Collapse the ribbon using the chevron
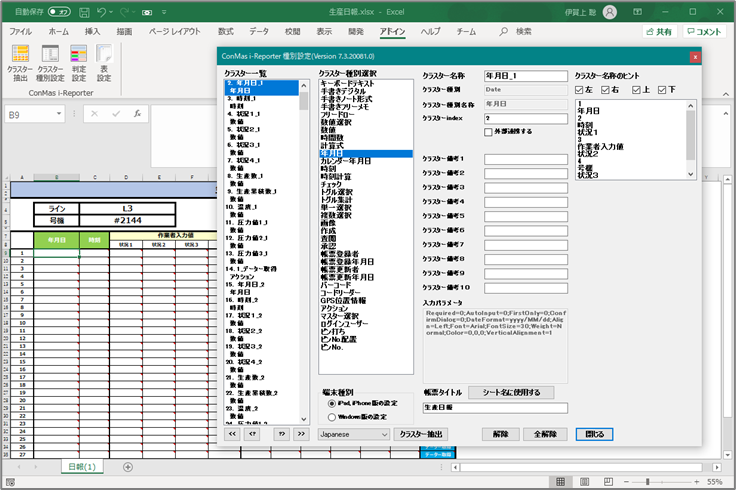This screenshot has height=490, width=736. 725,96
